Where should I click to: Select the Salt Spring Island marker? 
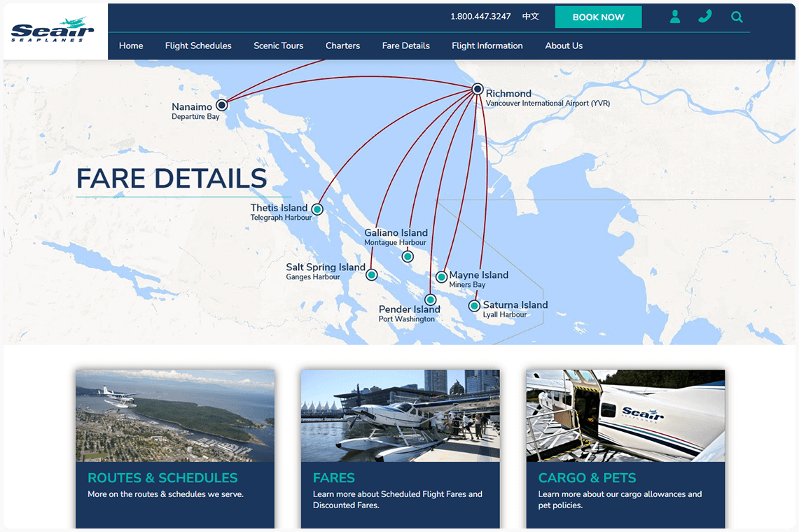pyautogui.click(x=372, y=275)
